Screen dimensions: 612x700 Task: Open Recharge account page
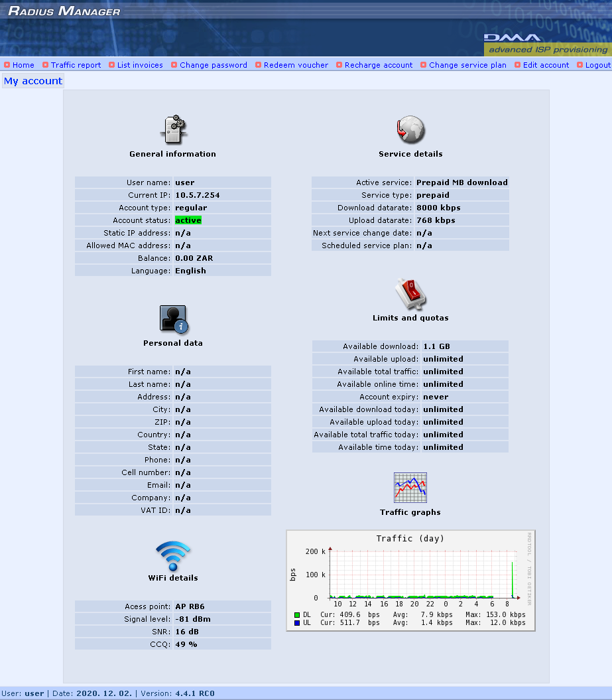378,65
